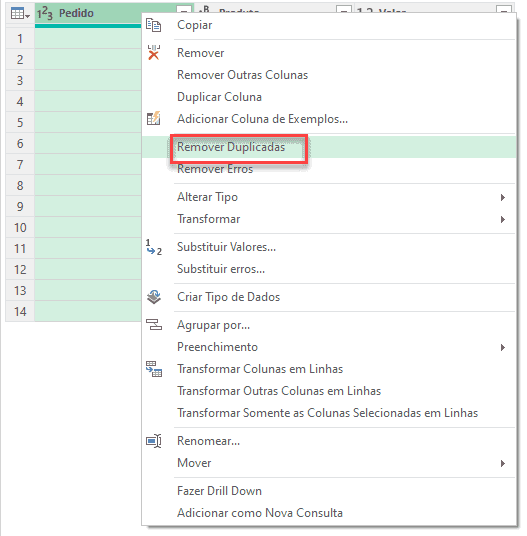Select row number 7 header

pyautogui.click(x=20, y=164)
